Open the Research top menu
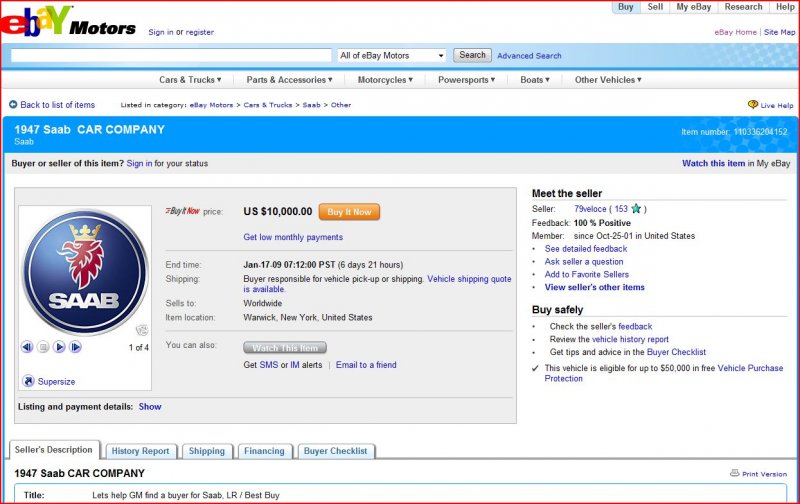This screenshot has height=504, width=800. pos(743,7)
